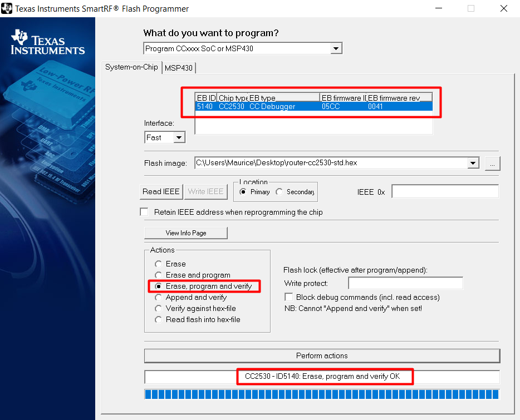
Task: Select the Secondary location radio button
Action: 279,192
